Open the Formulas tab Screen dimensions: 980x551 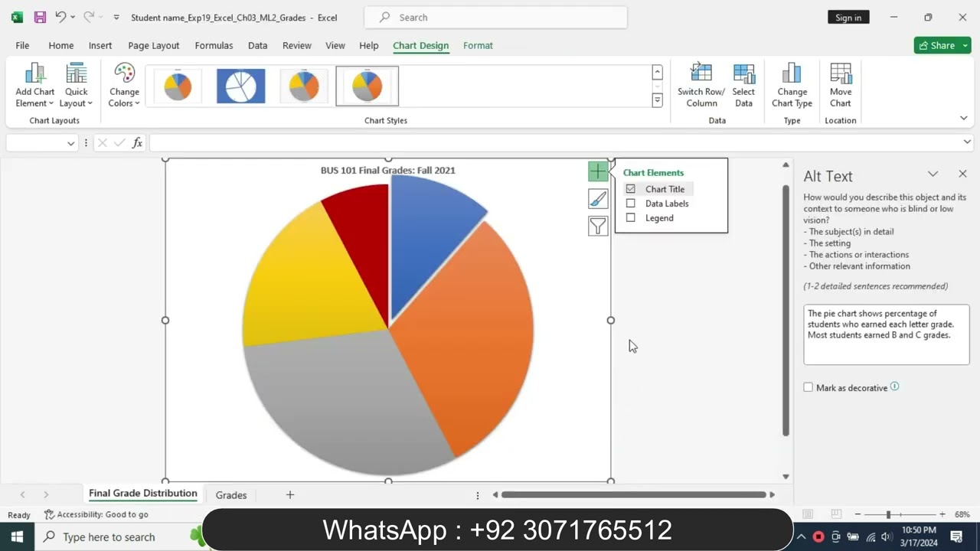click(214, 45)
